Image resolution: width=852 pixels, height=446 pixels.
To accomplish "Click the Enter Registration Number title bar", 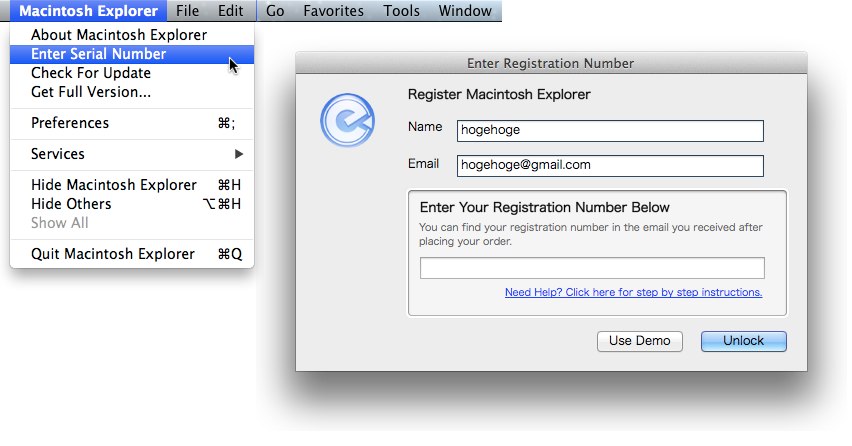I will [551, 63].
